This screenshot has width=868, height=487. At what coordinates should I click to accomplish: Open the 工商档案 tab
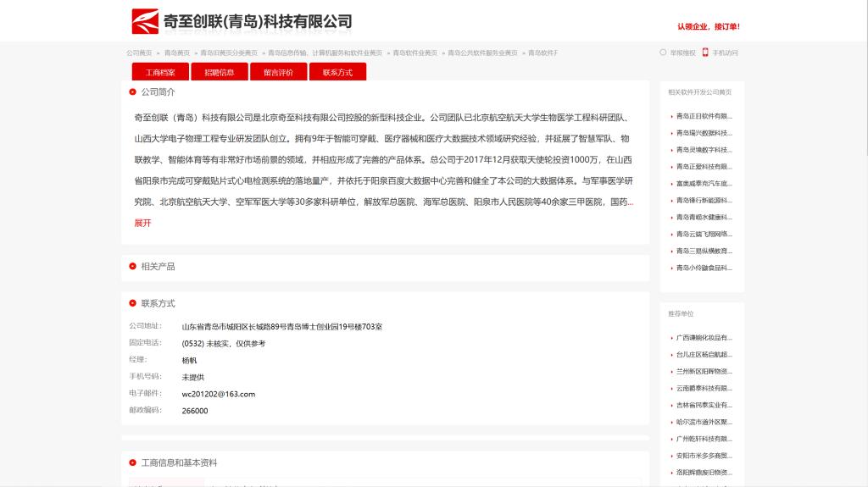click(x=160, y=73)
